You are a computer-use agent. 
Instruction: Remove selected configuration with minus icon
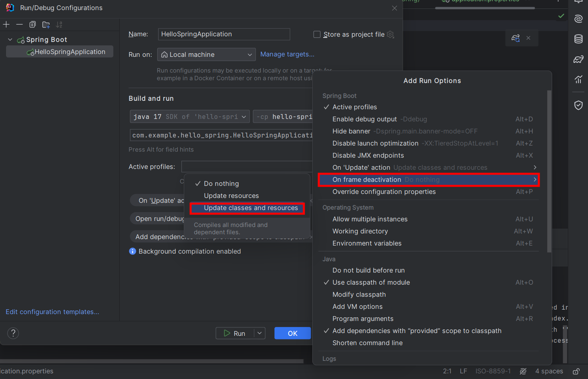point(19,25)
